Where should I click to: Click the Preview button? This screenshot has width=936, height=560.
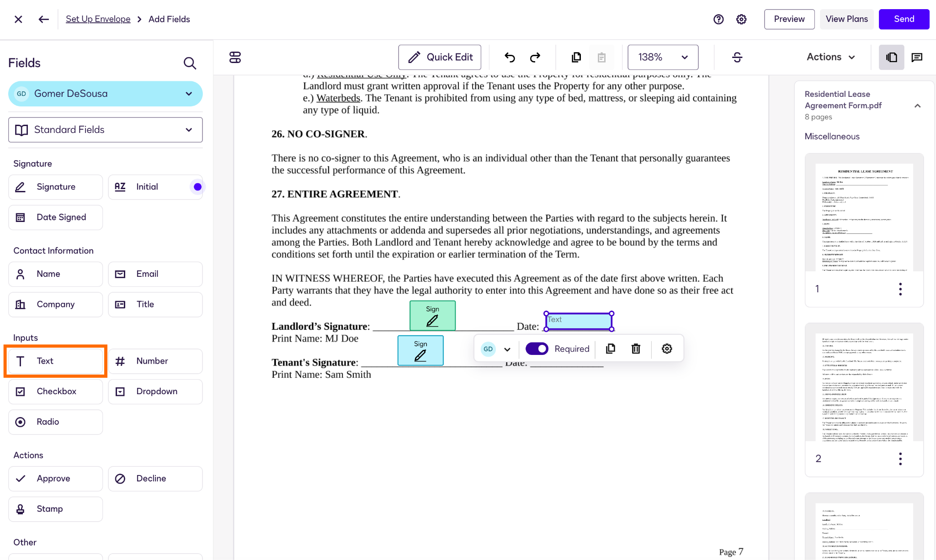(x=789, y=19)
